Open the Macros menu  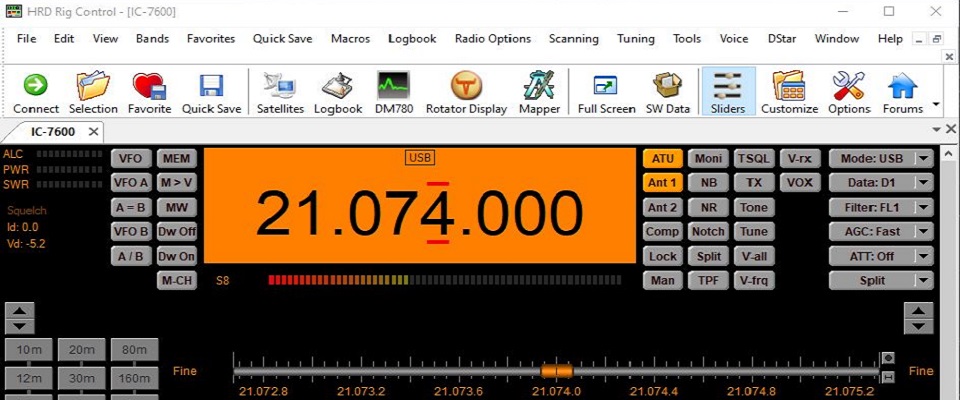(x=350, y=39)
